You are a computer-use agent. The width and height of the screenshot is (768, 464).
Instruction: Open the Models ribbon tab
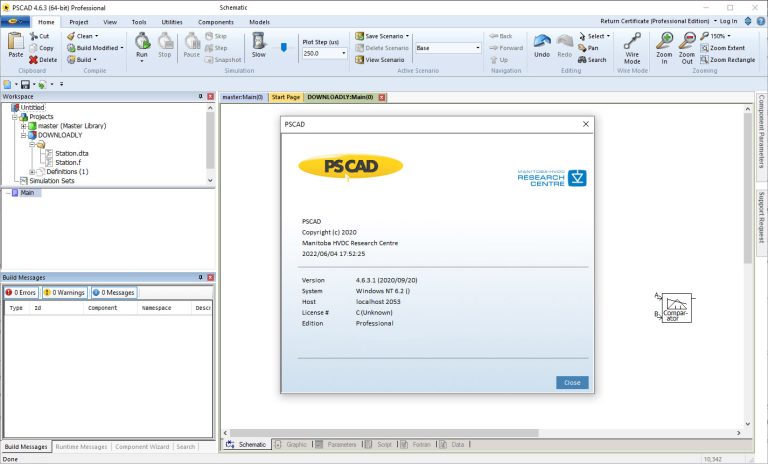(x=259, y=22)
